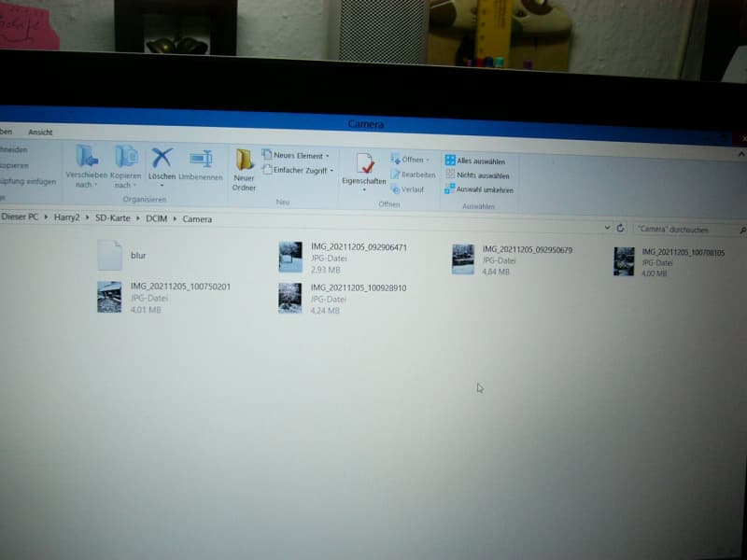This screenshot has height=560, width=747.
Task: Expand the address bar history dropdown
Action: point(607,228)
